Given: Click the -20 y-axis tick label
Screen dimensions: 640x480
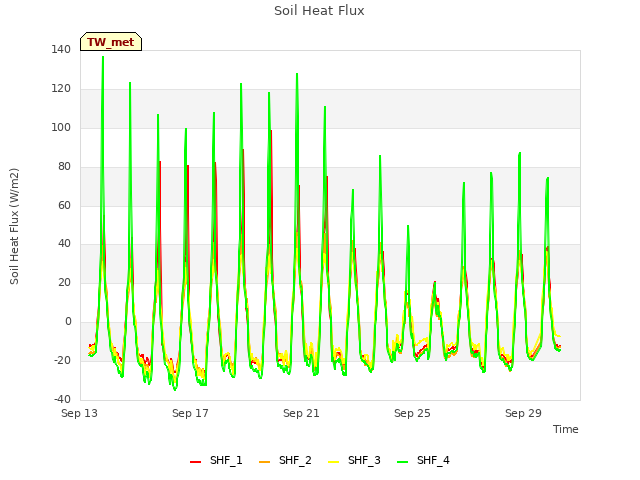Looking at the screenshot, I should tap(62, 360).
